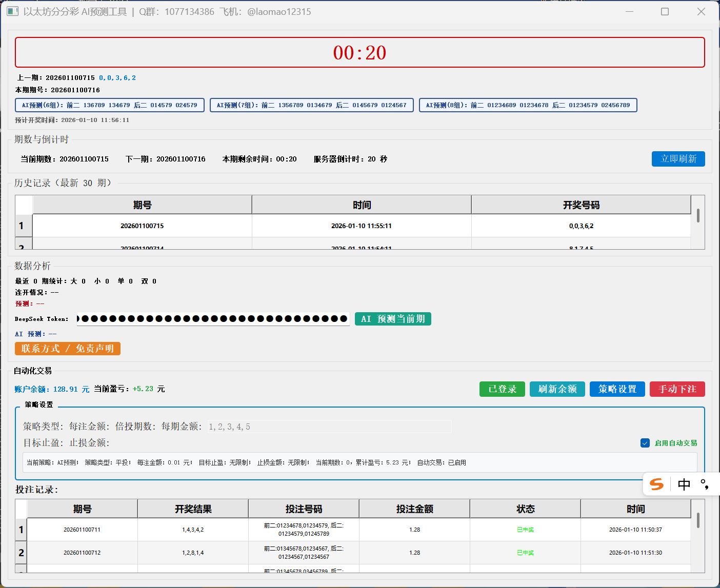Open 联系方式 / 免责声明
The image size is (720, 588).
pos(67,349)
